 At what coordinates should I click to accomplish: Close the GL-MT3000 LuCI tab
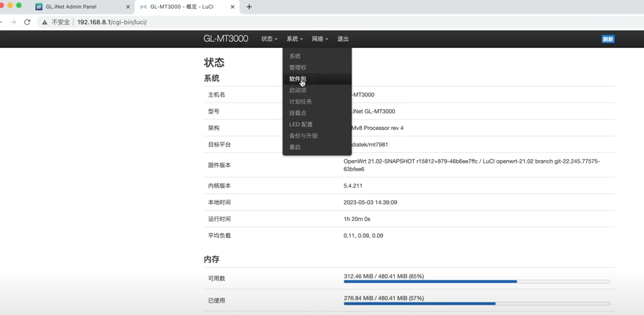pos(233,7)
